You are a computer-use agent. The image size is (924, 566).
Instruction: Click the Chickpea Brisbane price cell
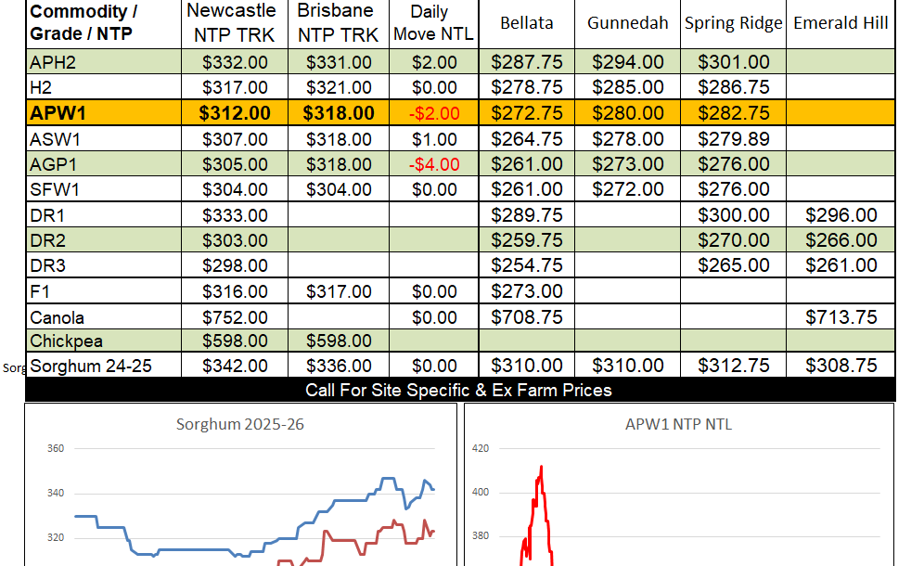[339, 341]
